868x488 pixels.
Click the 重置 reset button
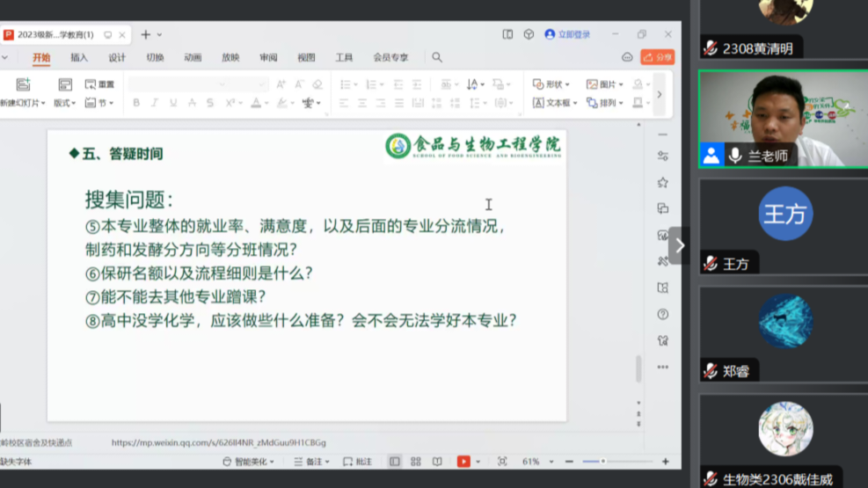point(100,84)
